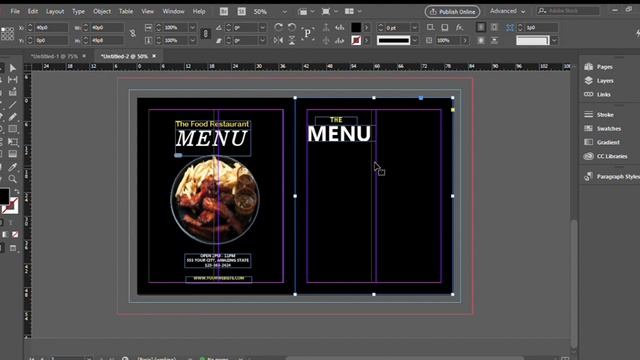Toggle Apply None swatch in toolbox

pyautogui.click(x=15, y=235)
